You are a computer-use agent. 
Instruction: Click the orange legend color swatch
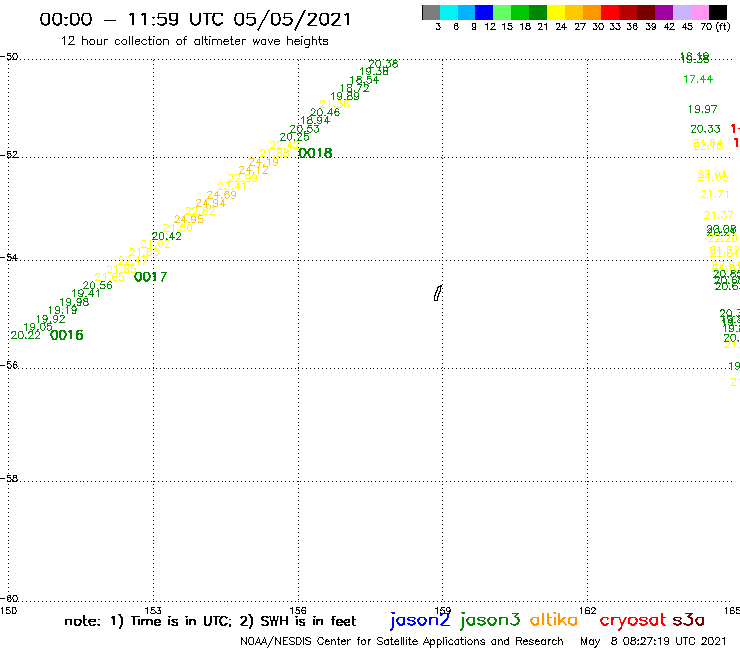[592, 12]
